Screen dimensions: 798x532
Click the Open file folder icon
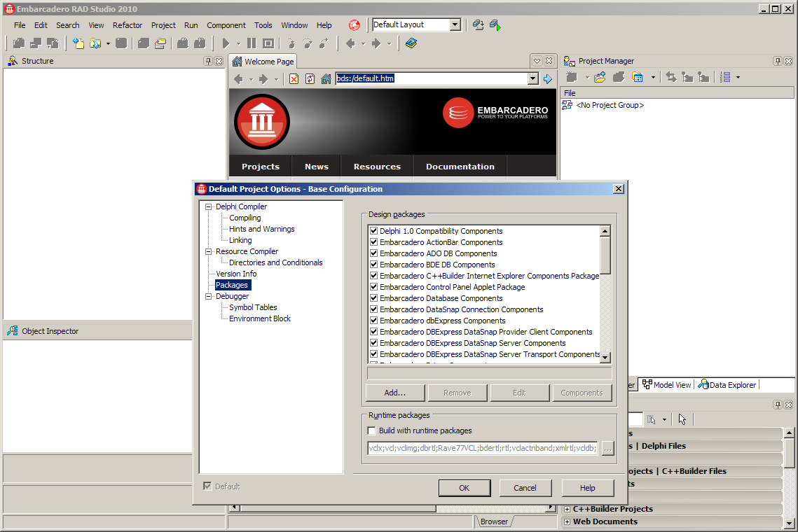pyautogui.click(x=95, y=43)
